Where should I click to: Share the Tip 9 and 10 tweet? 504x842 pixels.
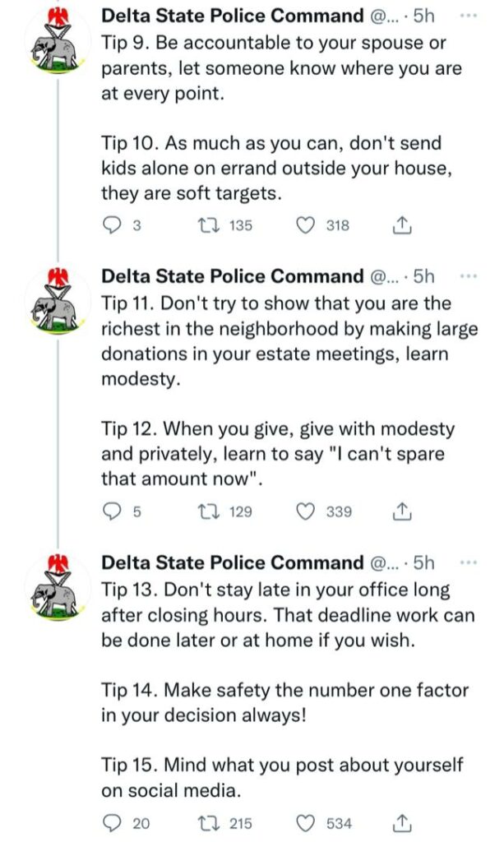(402, 225)
